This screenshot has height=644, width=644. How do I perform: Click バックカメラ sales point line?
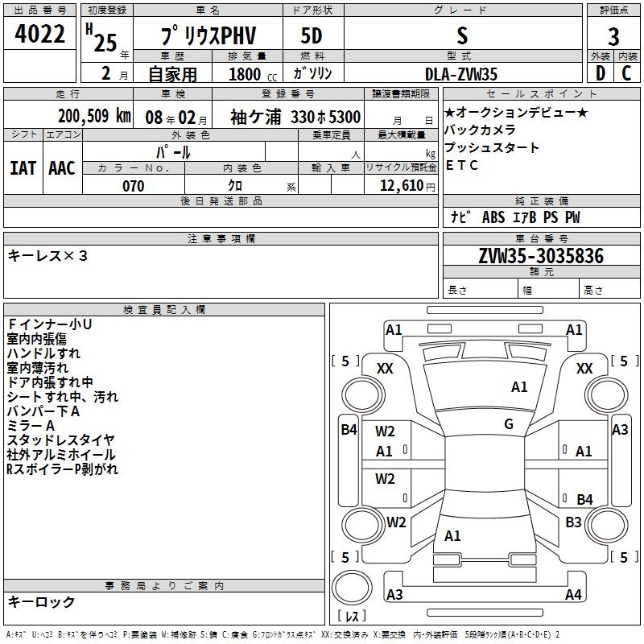pos(480,130)
